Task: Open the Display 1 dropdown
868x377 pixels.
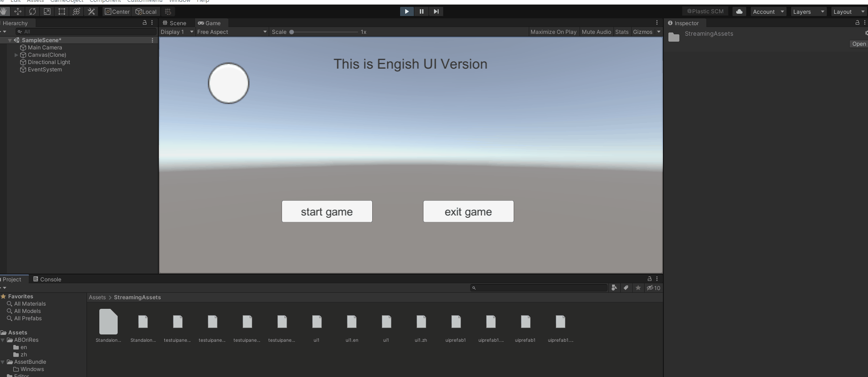Action: [177, 32]
